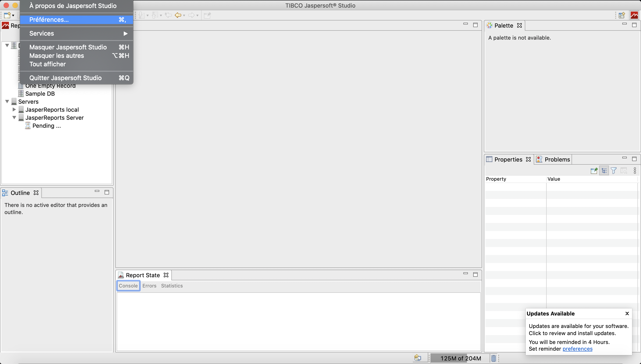Image resolution: width=641 pixels, height=364 pixels.
Task: Switch to the Problems tab
Action: click(557, 160)
